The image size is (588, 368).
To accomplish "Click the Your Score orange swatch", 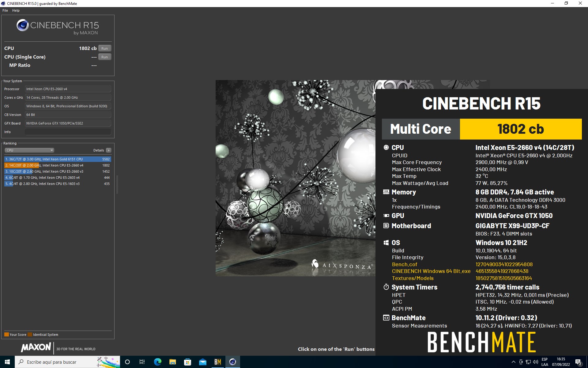I will point(6,335).
